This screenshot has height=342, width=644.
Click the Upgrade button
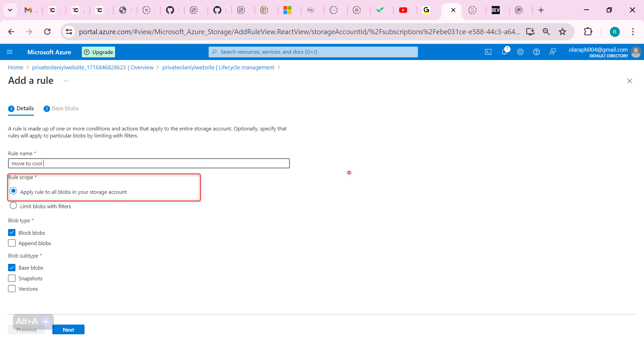pos(98,52)
